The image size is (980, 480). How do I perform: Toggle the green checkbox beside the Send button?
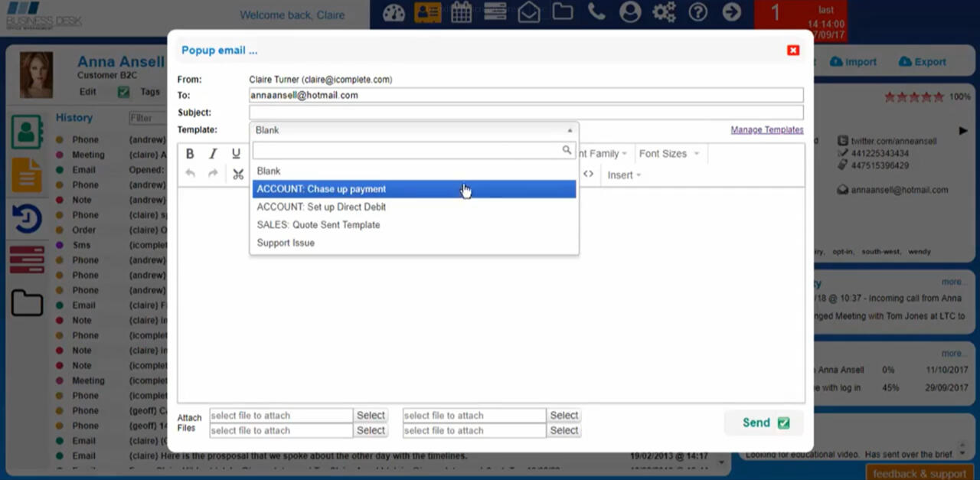[783, 422]
